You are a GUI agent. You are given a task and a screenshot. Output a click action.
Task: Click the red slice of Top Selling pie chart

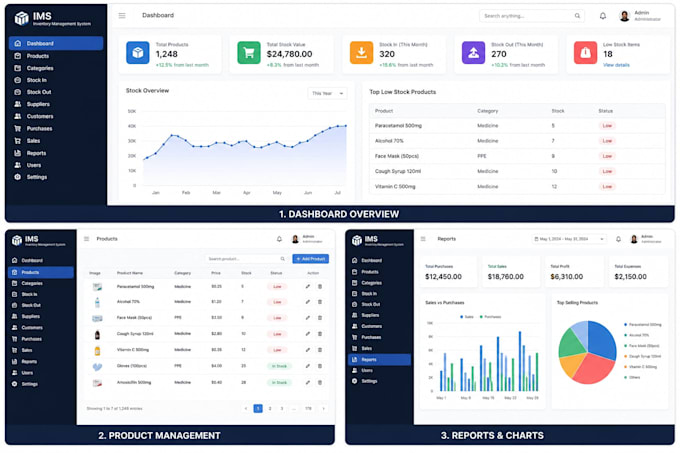tap(594, 368)
